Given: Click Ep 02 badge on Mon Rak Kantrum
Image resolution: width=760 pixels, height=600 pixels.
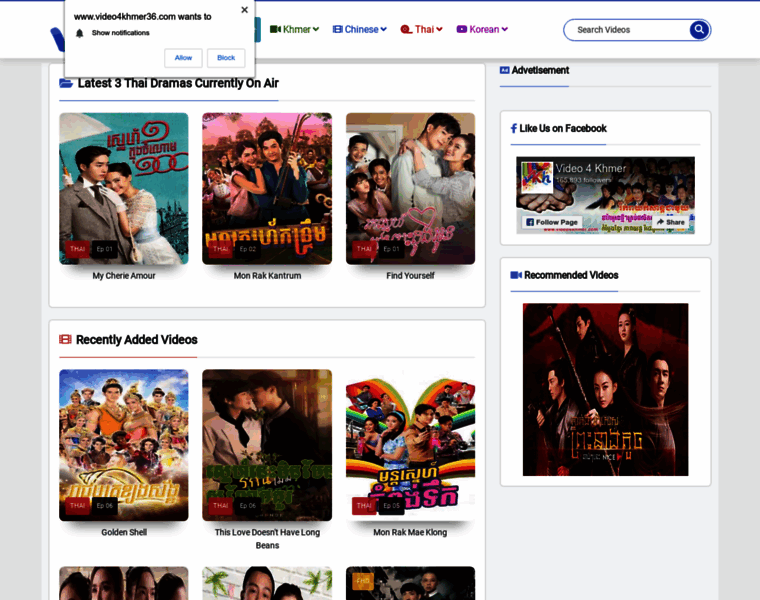Looking at the screenshot, I should pos(248,249).
